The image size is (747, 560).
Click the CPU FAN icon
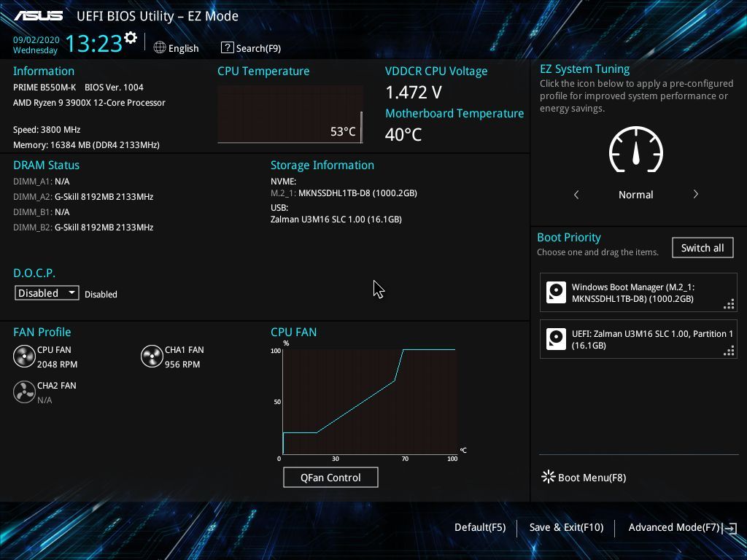click(24, 356)
